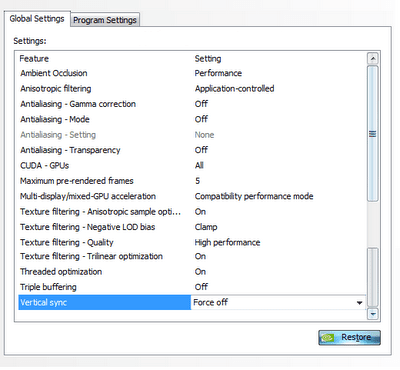Select the CUDA - GPUs row
Image resolution: width=400 pixels, height=370 pixels.
pos(192,165)
